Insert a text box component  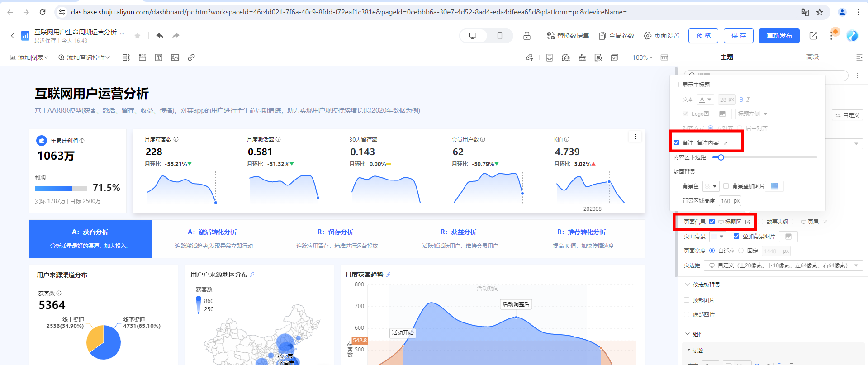point(159,57)
